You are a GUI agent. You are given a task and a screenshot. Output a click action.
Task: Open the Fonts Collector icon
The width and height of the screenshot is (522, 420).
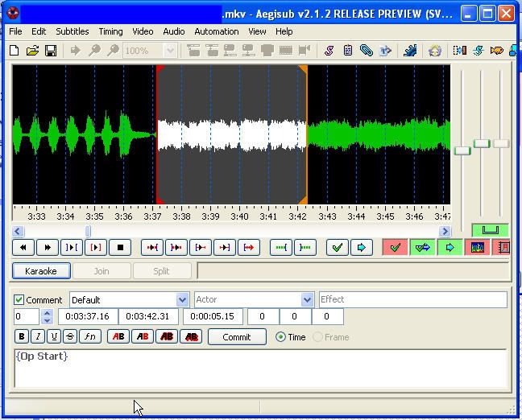pyautogui.click(x=385, y=51)
